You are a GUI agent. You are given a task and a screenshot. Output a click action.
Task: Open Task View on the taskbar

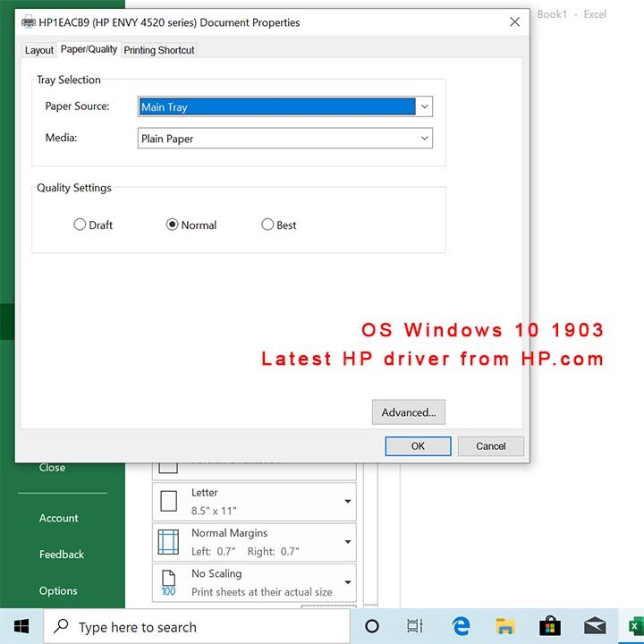point(414,626)
